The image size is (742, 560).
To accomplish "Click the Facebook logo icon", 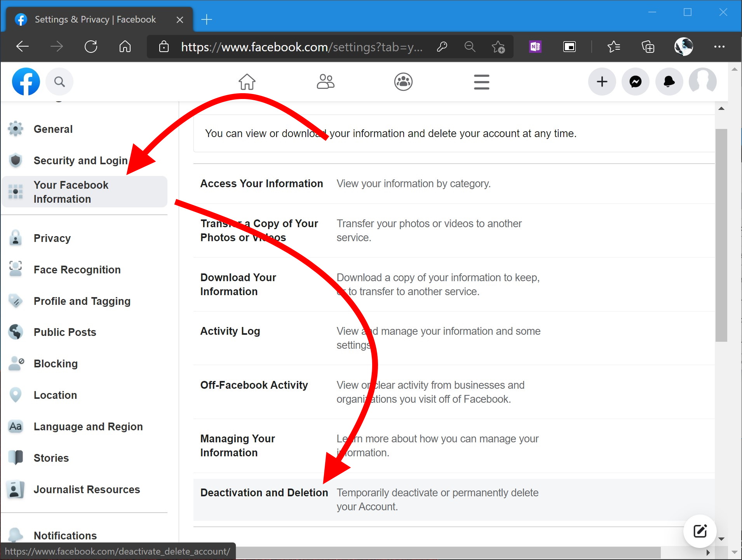I will point(26,82).
